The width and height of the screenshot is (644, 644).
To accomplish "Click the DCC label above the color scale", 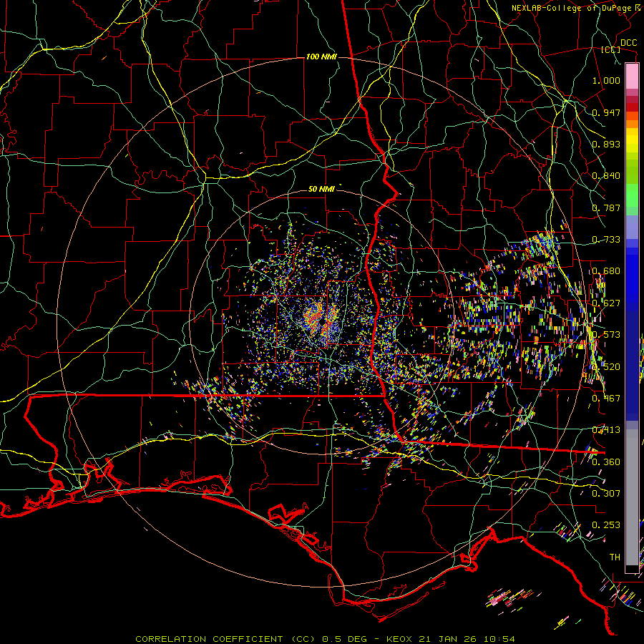I will [628, 43].
